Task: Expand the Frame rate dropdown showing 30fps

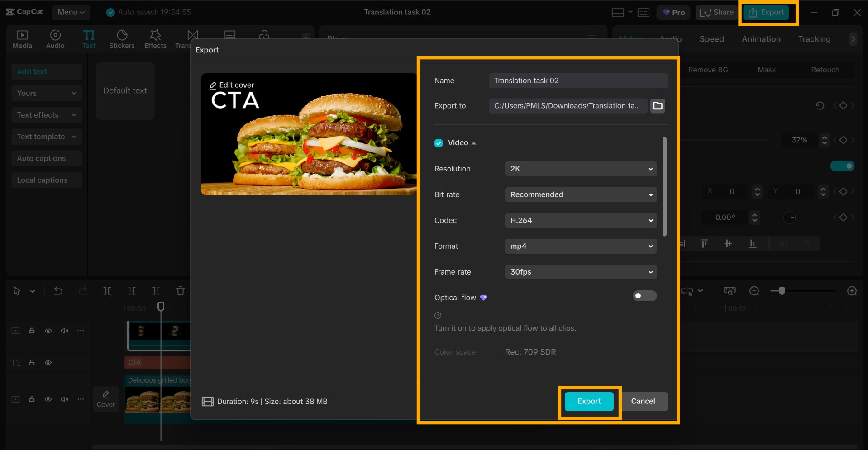Action: (581, 272)
